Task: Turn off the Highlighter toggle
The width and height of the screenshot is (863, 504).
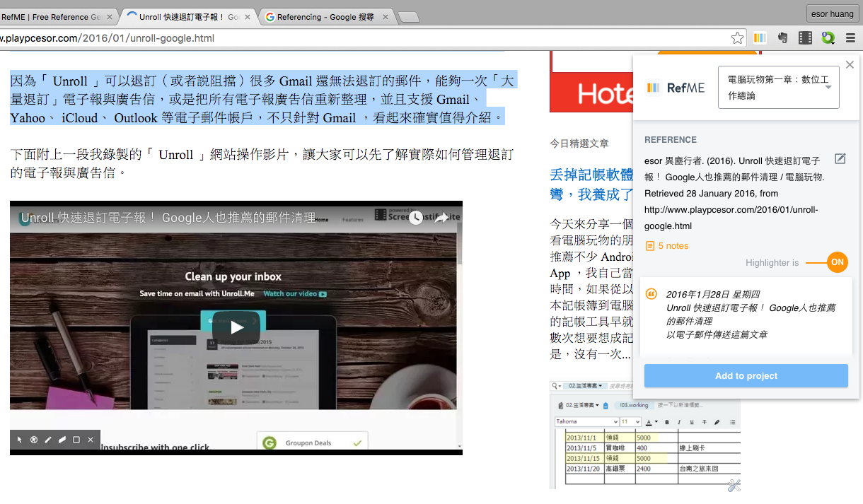Action: (x=837, y=262)
